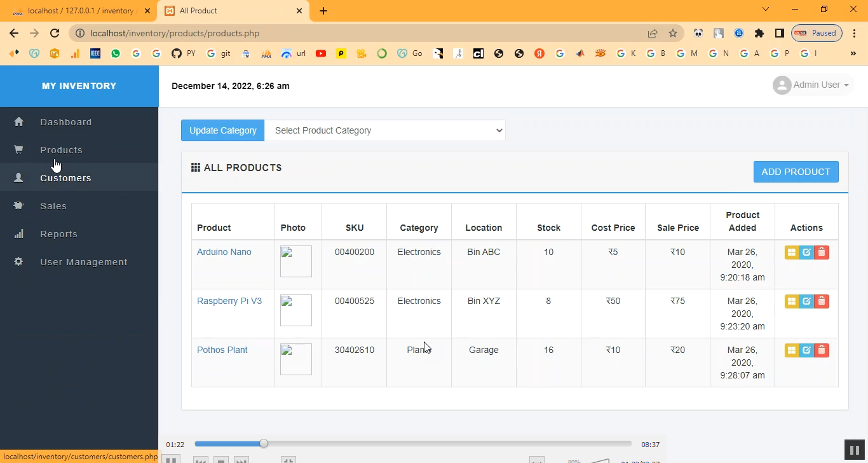Expand the hidden bookmarks overflow chevron

(x=853, y=54)
